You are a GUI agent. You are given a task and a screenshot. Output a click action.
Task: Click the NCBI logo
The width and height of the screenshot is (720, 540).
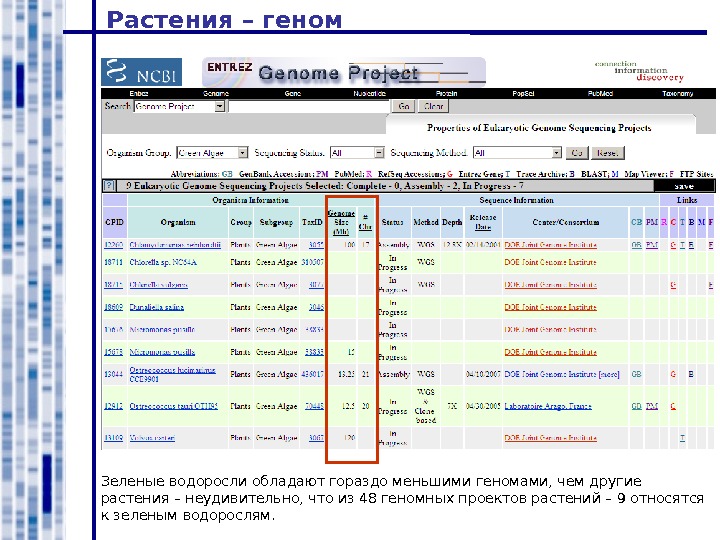tap(141, 72)
